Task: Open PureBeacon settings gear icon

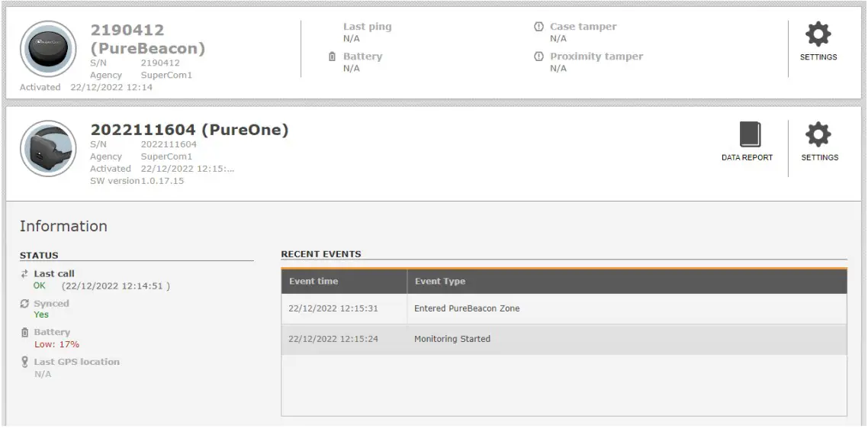Action: tap(818, 35)
